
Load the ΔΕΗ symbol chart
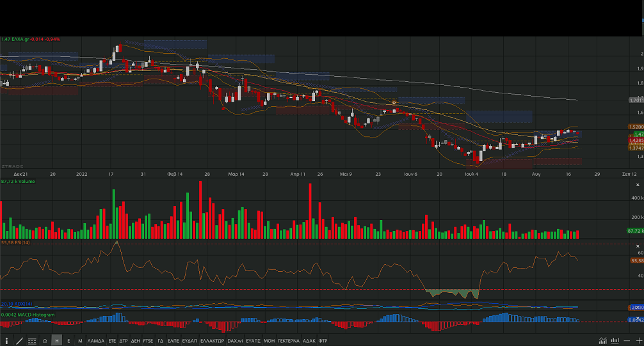136,341
